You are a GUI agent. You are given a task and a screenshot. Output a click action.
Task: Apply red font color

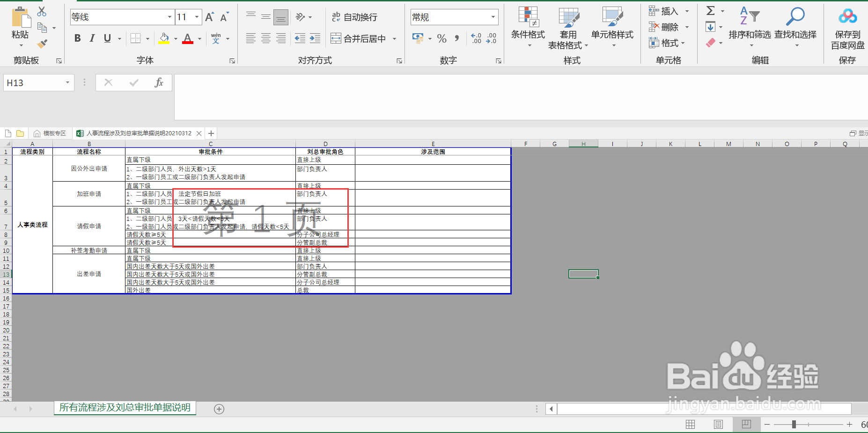tap(188, 38)
